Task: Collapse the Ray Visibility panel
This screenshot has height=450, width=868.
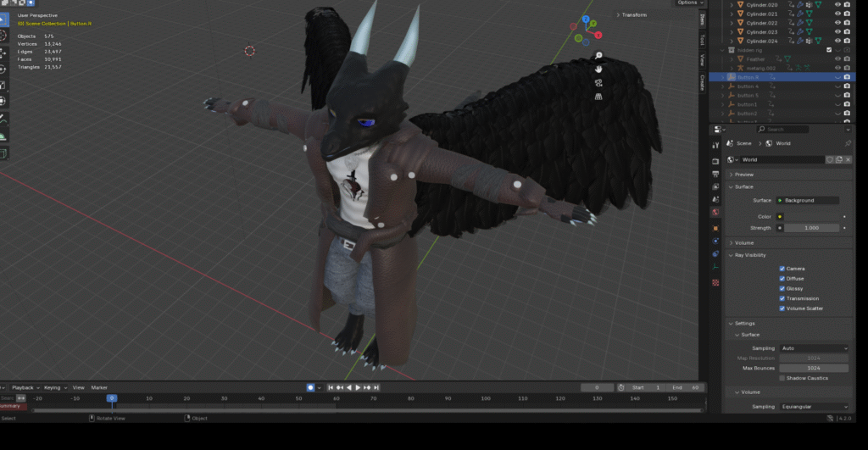Action: point(752,255)
